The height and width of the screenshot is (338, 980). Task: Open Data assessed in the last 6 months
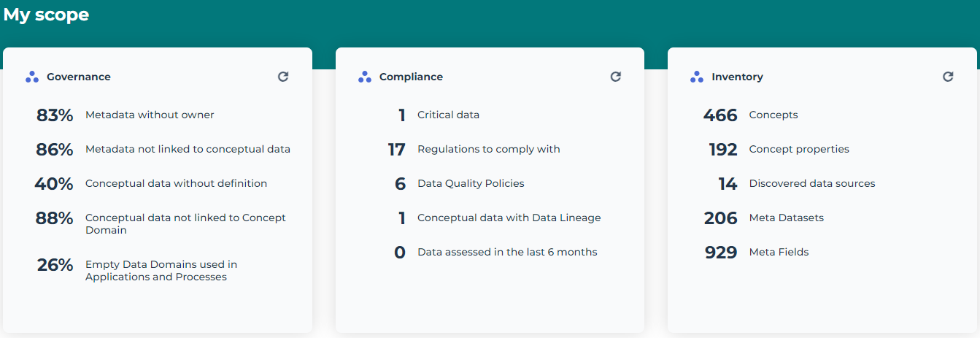[507, 253]
